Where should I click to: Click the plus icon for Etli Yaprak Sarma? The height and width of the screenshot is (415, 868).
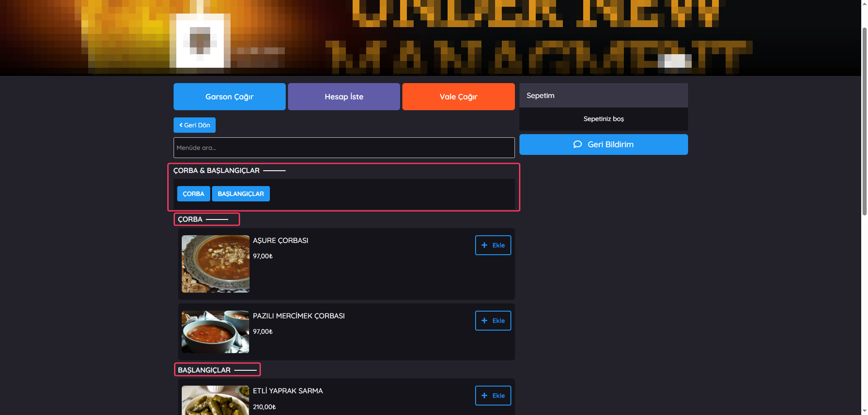tap(484, 396)
